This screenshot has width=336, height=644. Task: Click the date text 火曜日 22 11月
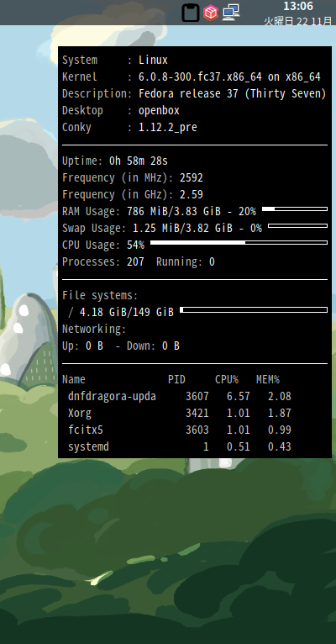click(298, 21)
